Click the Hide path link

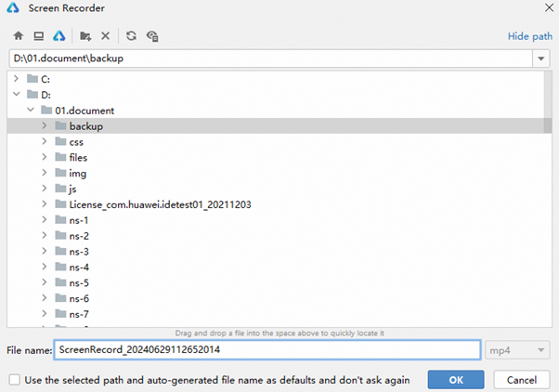(x=529, y=36)
